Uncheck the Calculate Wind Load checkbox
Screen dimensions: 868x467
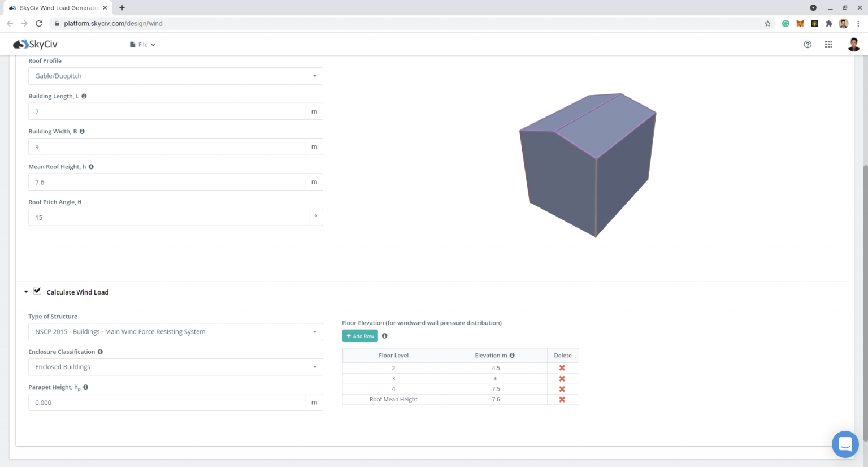[37, 291]
